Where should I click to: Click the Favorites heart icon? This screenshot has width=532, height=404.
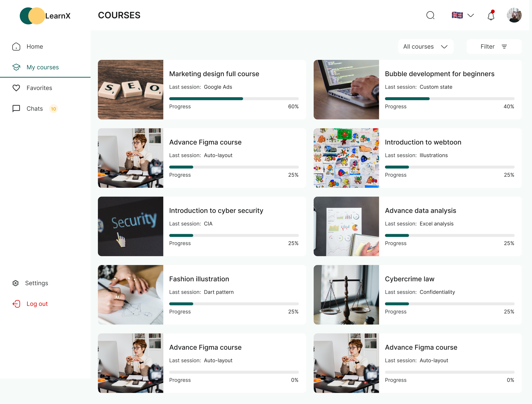coord(16,88)
